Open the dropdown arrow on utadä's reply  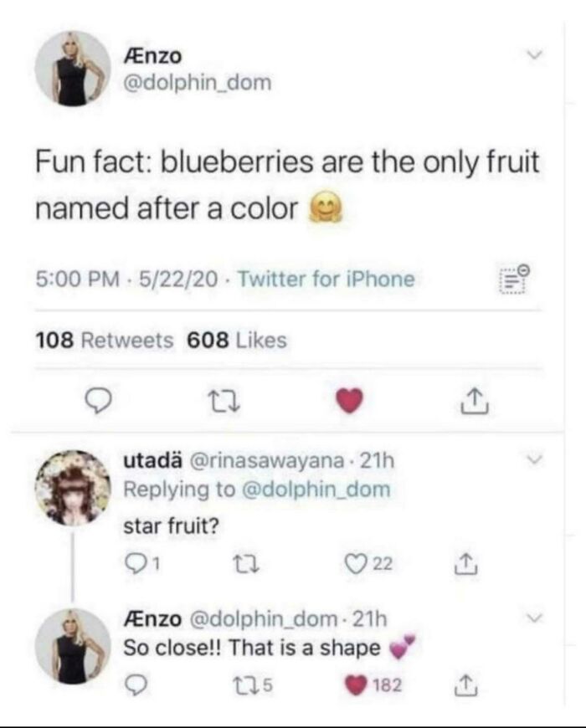533,459
